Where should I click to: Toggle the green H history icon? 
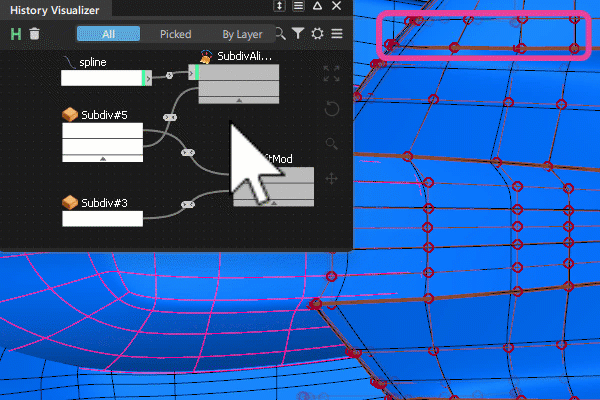pyautogui.click(x=16, y=34)
